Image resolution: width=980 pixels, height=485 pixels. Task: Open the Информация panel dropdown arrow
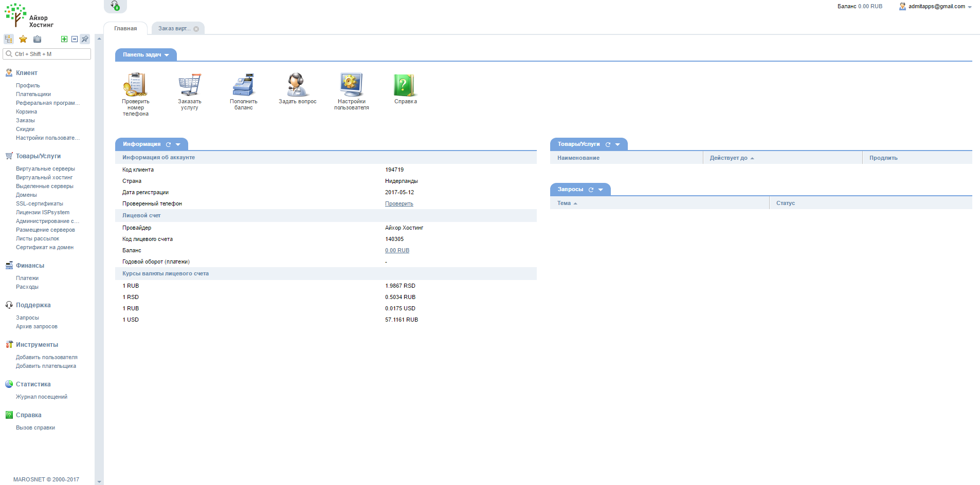(x=178, y=144)
